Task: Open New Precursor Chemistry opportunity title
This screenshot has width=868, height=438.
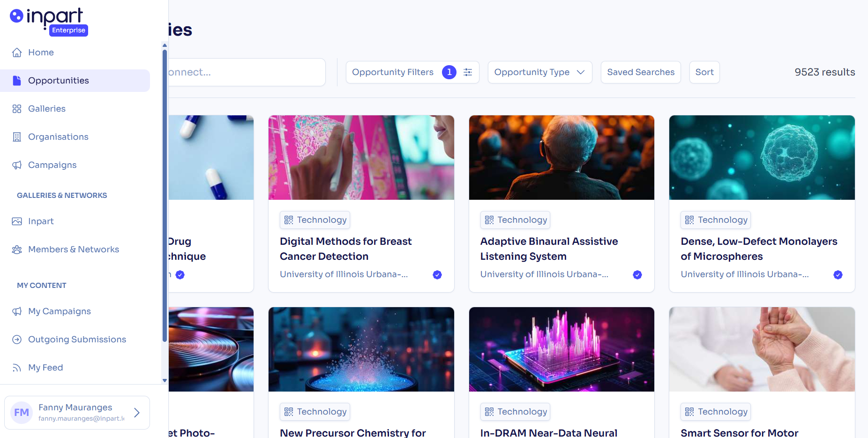Action: point(353,432)
